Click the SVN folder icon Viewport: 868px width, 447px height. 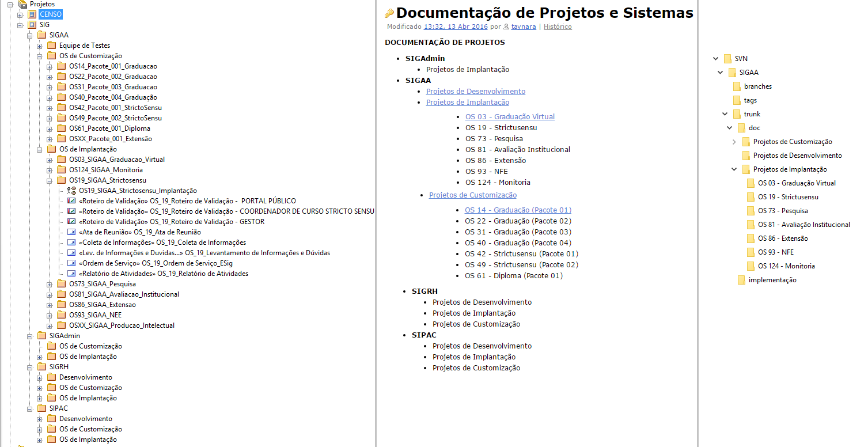pos(727,59)
